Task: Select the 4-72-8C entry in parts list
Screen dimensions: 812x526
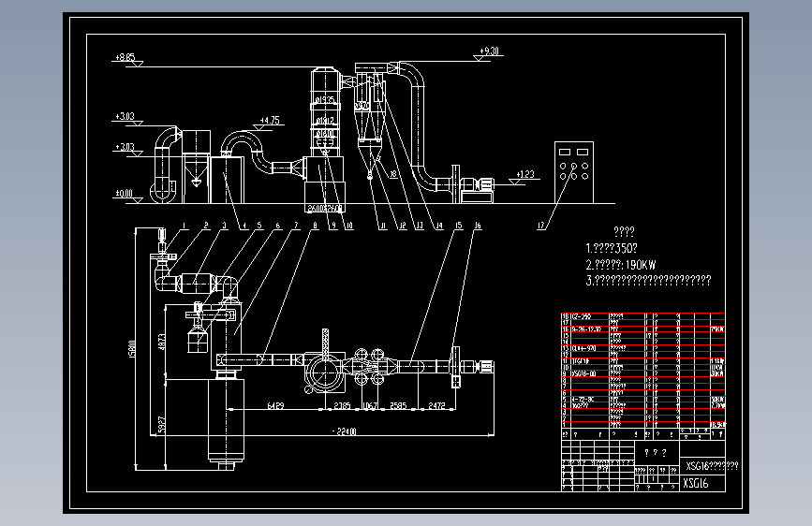Action: [x=582, y=399]
